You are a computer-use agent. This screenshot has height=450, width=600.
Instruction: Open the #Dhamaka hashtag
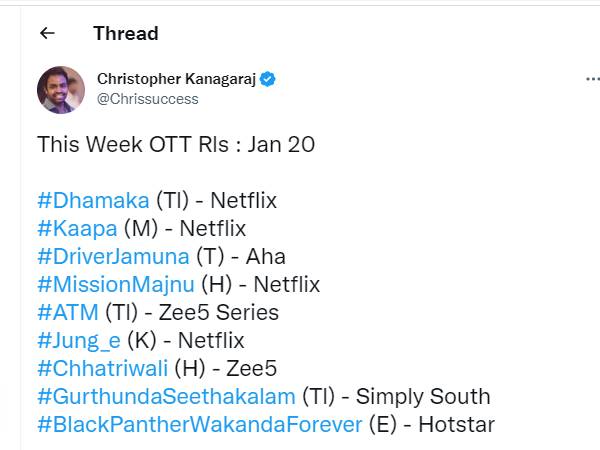pyautogui.click(x=93, y=200)
